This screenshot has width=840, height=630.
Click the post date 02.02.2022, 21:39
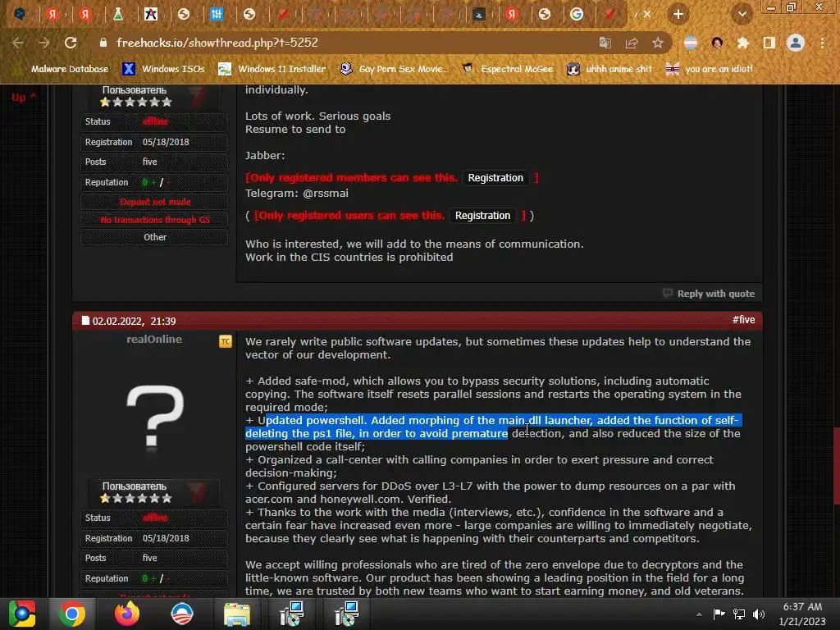(135, 321)
